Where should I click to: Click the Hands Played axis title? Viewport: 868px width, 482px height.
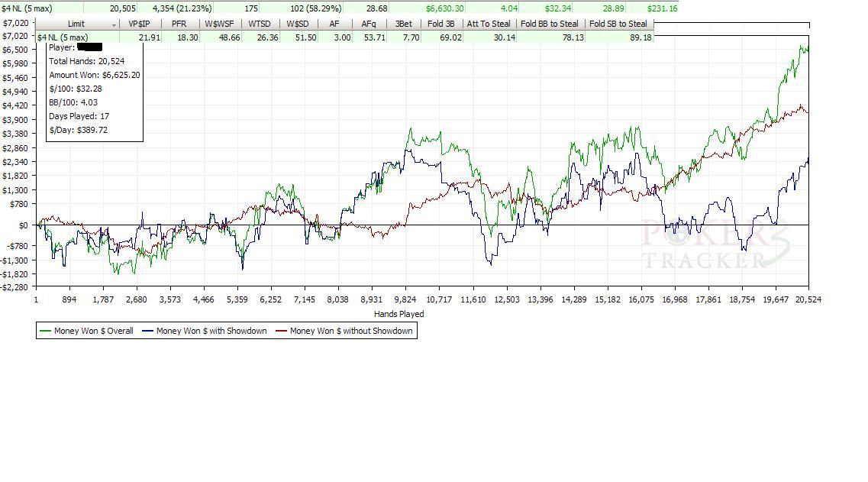(399, 314)
